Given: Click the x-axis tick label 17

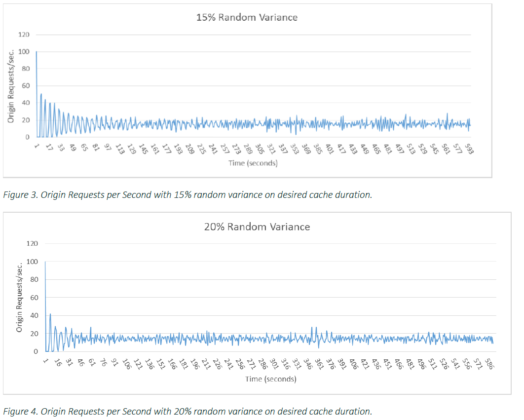Looking at the screenshot, I should 49,147.
